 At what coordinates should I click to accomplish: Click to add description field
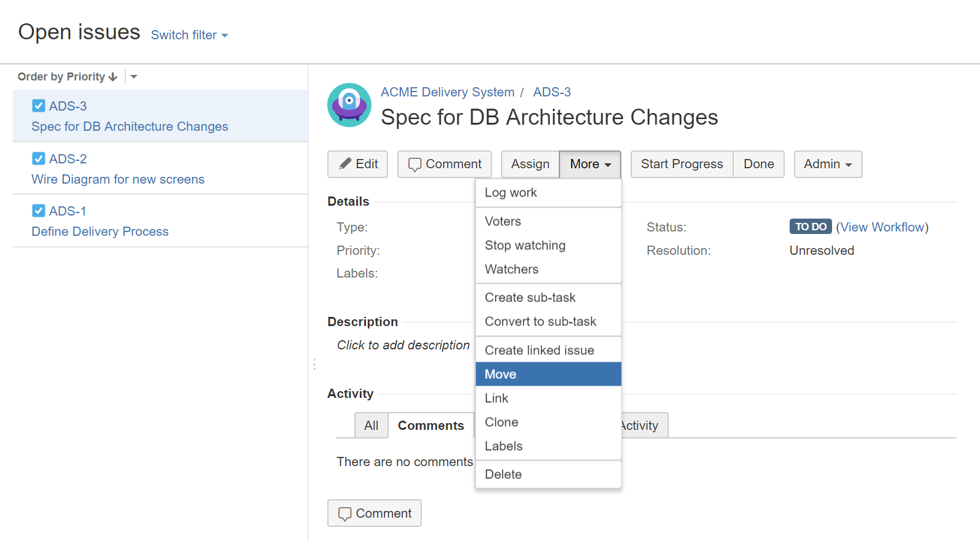(403, 345)
